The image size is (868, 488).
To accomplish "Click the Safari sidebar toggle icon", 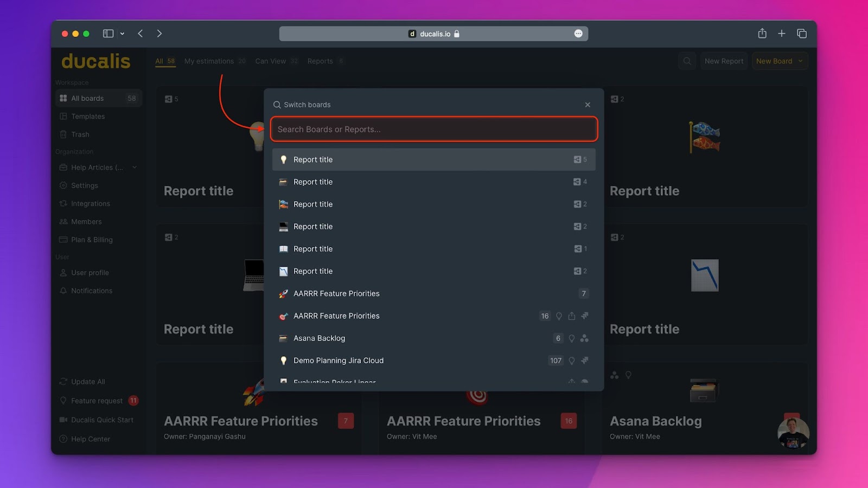I will click(108, 34).
